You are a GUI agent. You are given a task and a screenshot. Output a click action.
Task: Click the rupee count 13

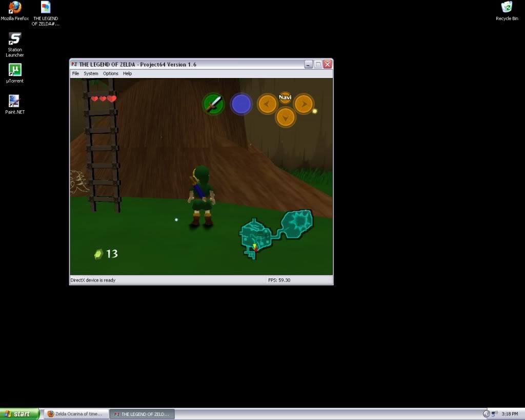pos(112,254)
